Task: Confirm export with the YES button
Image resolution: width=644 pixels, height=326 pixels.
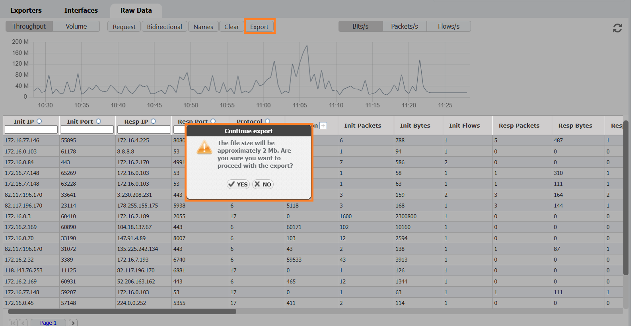Action: 238,184
